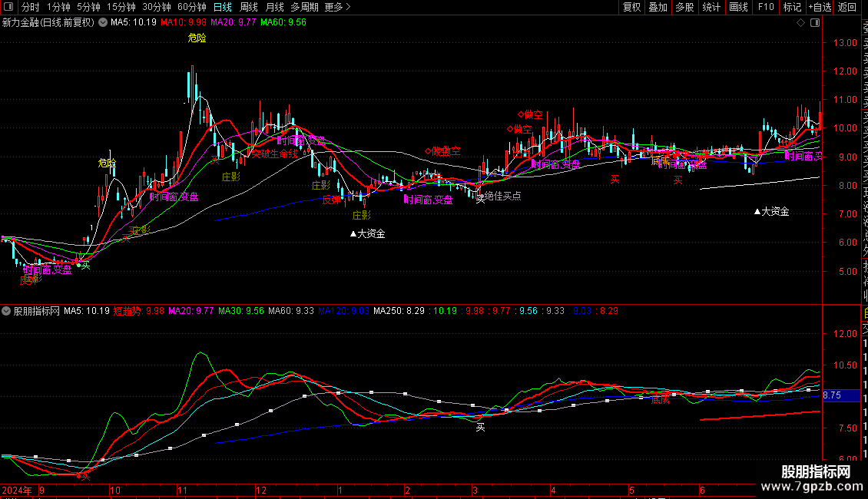Select the magenta MA20: 9.77 in main header

[x=233, y=23]
